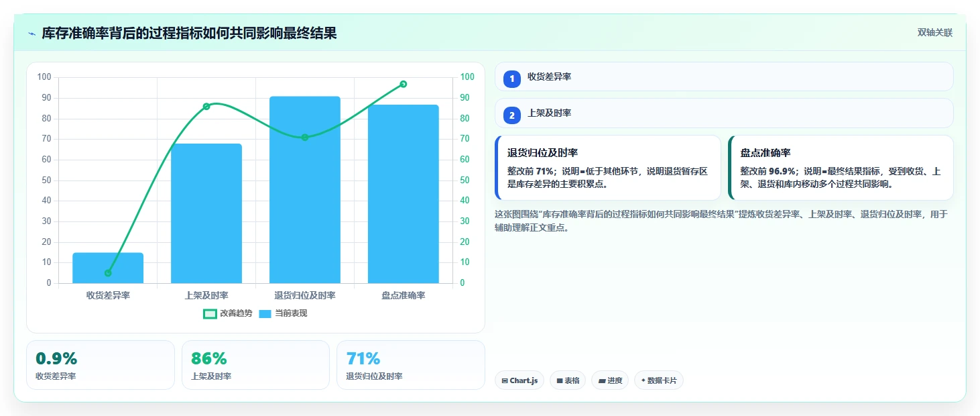Click the star icon in the 数据卡片 tag
Screen dimensions: 980x416
pyautogui.click(x=644, y=380)
